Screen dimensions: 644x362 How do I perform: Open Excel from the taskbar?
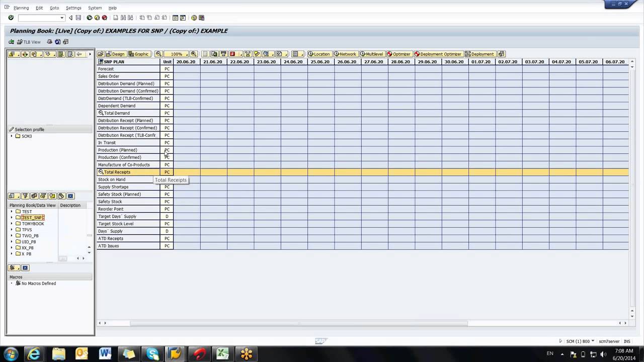223,354
